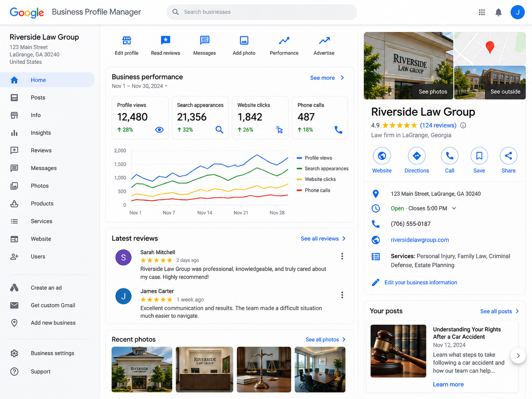Click the (124 reviews) link

pos(438,125)
